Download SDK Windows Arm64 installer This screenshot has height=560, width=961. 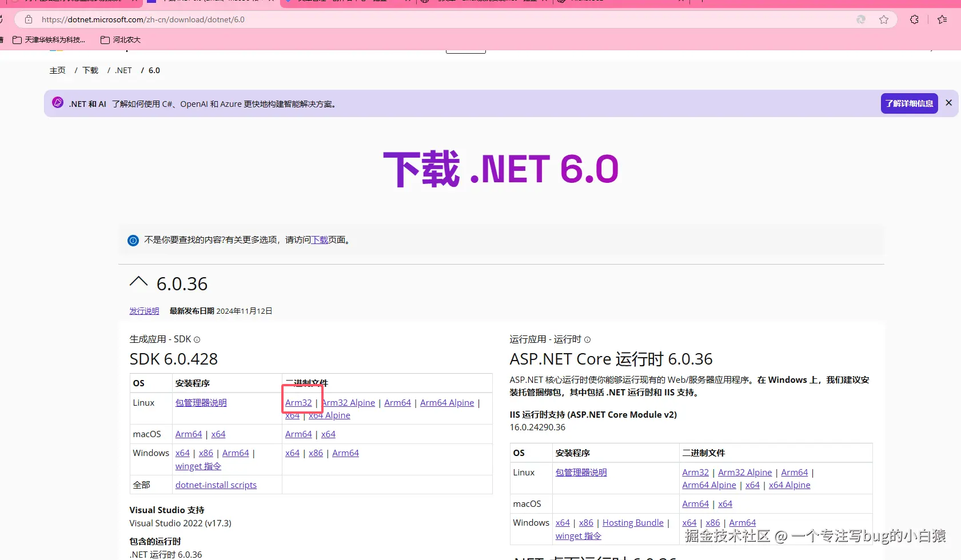[x=236, y=453]
